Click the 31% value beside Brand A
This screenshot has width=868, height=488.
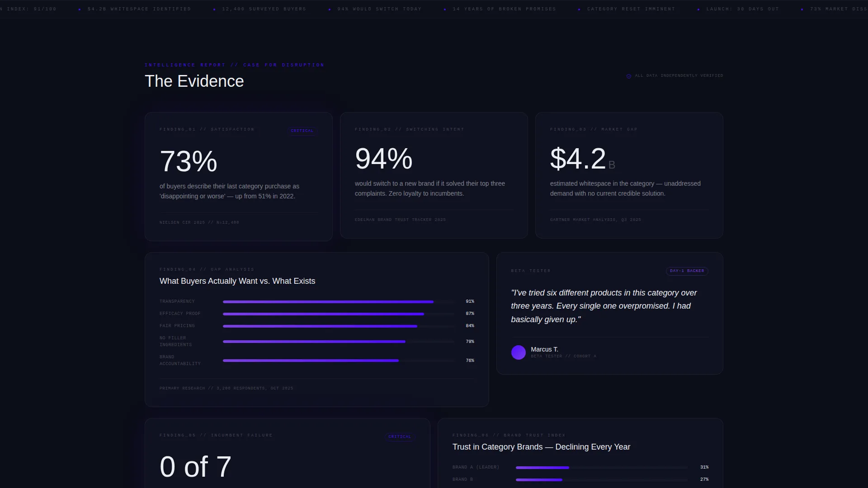point(704,467)
